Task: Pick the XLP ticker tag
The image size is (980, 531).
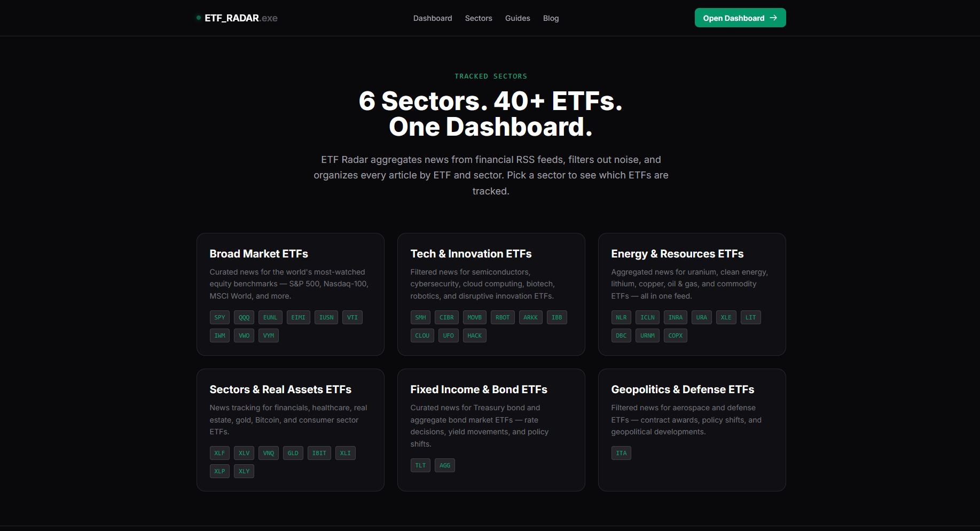Action: (219, 471)
